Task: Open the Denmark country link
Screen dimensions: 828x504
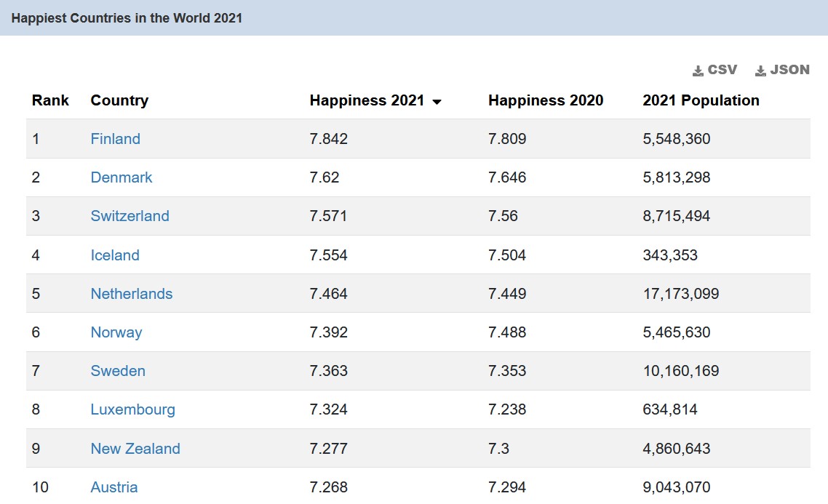Action: click(122, 177)
